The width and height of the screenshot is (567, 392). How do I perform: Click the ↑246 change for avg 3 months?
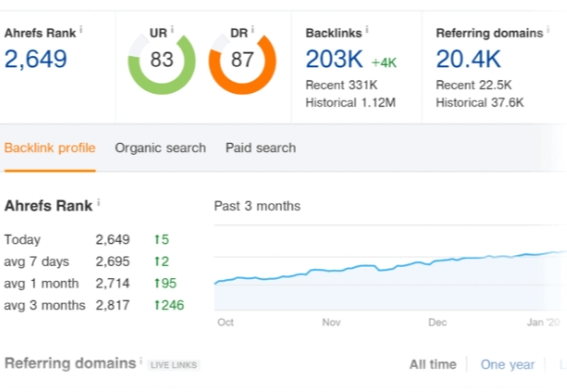pos(169,306)
